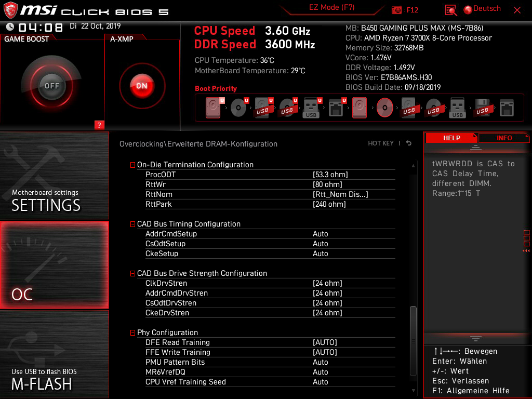Open the OC overclocking menu
The width and height of the screenshot is (532, 399).
54,265
